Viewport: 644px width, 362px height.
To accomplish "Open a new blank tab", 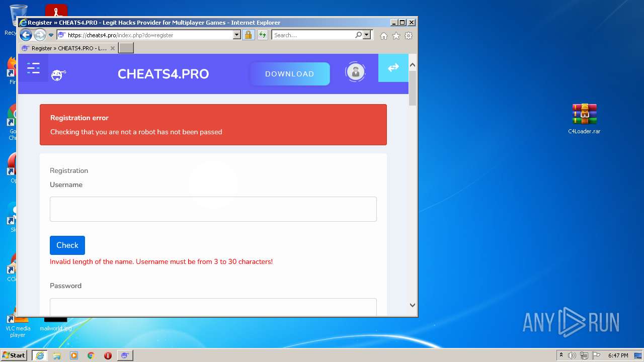I will 126,48.
